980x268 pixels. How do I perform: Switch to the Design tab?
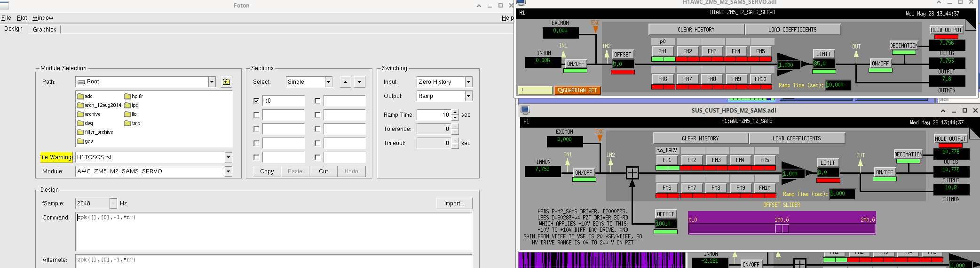click(x=14, y=29)
